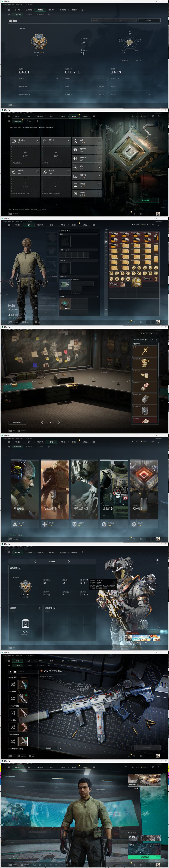Add production in empty 技术中心 slot
This screenshot has width=169, height=868.
[25, 154]
